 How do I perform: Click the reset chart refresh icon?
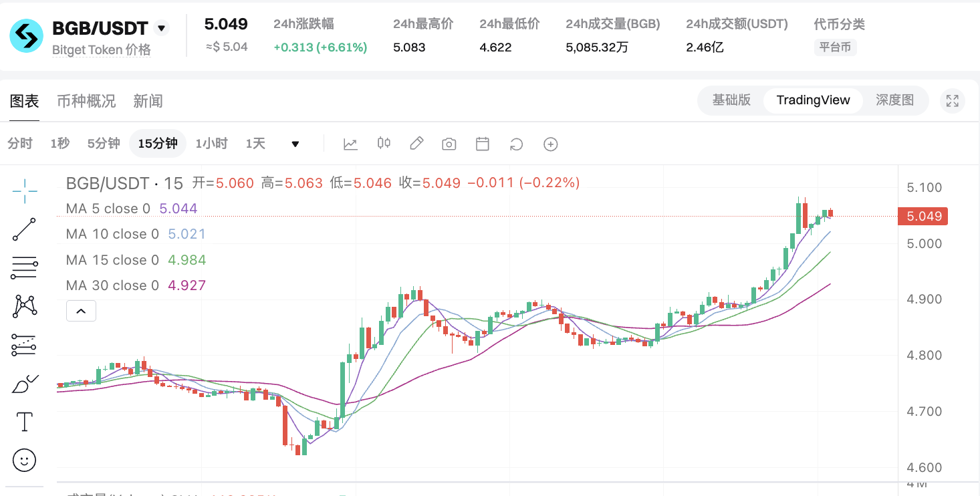pos(516,144)
